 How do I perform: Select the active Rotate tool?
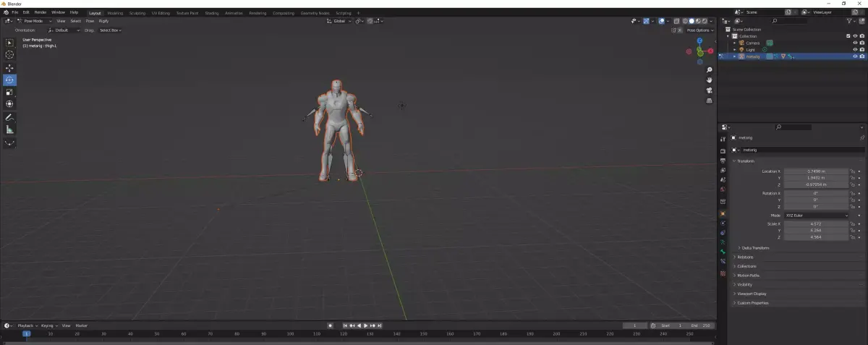(9, 80)
